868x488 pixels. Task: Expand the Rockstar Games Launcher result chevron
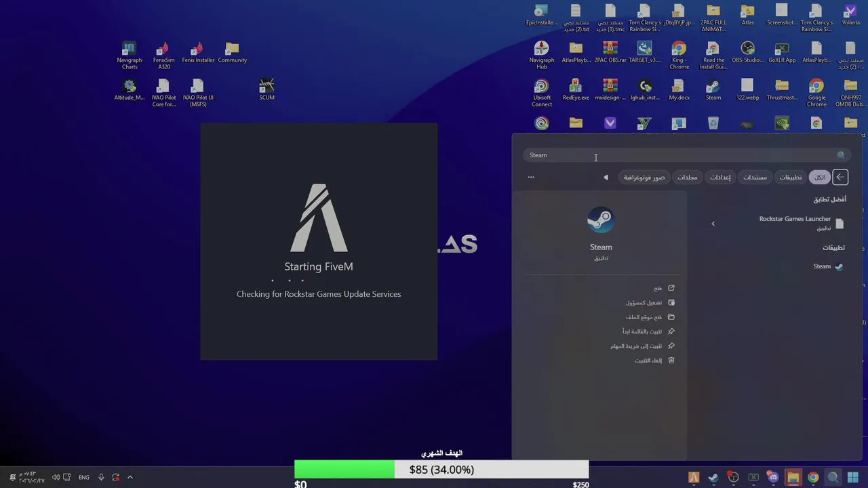[713, 223]
